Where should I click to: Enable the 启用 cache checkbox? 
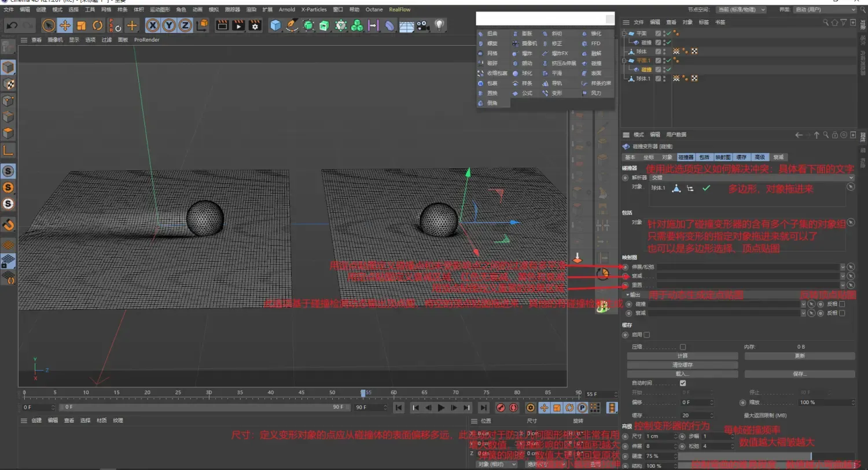647,335
